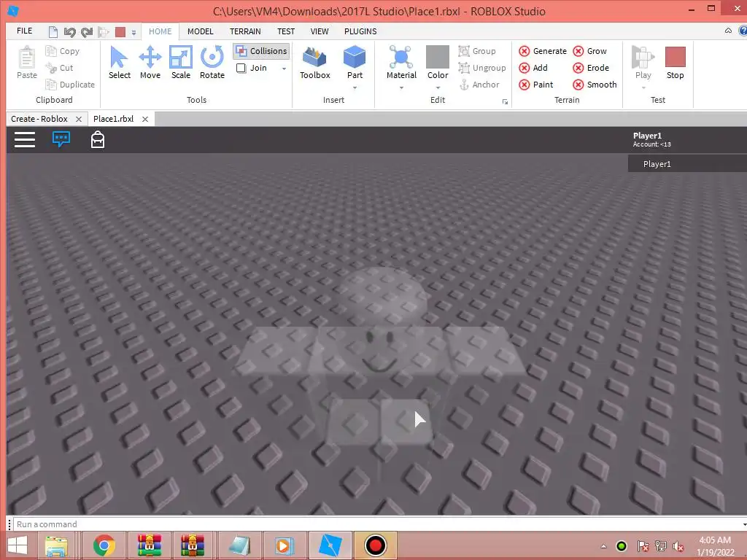Viewport: 747px width, 560px height.
Task: Click the Erode terrain tool
Action: (591, 68)
